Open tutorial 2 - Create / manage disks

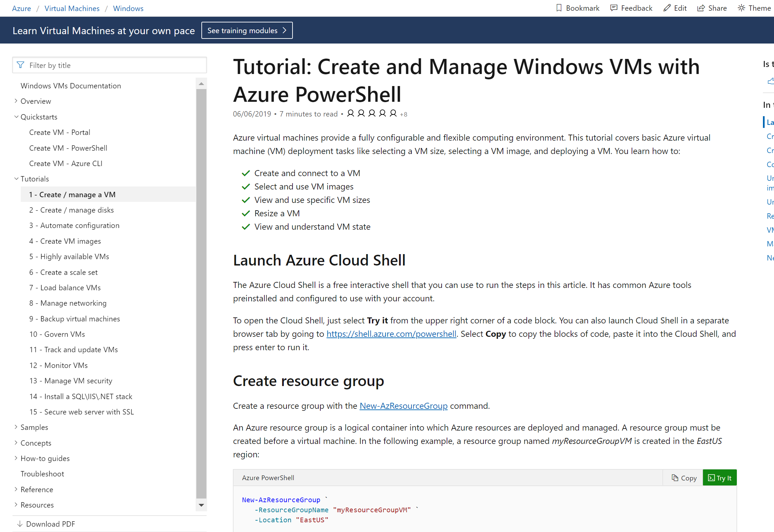tap(71, 210)
